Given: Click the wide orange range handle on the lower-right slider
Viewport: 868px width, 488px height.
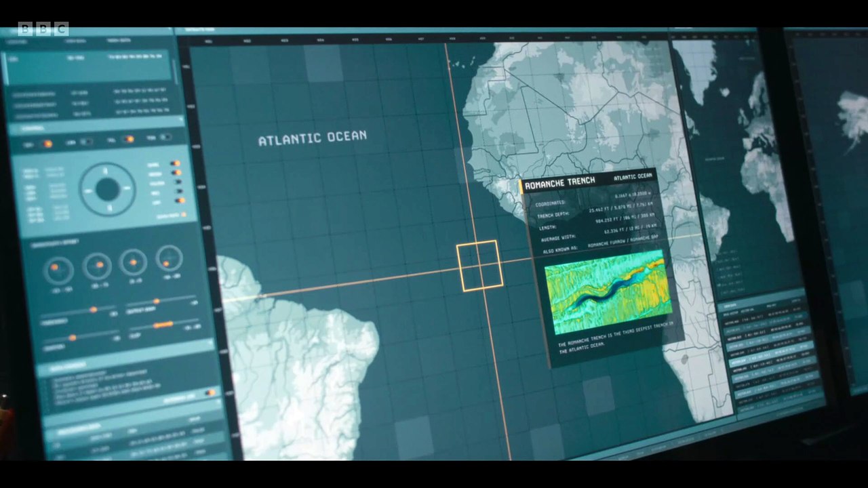Looking at the screenshot, I should pos(163,325).
